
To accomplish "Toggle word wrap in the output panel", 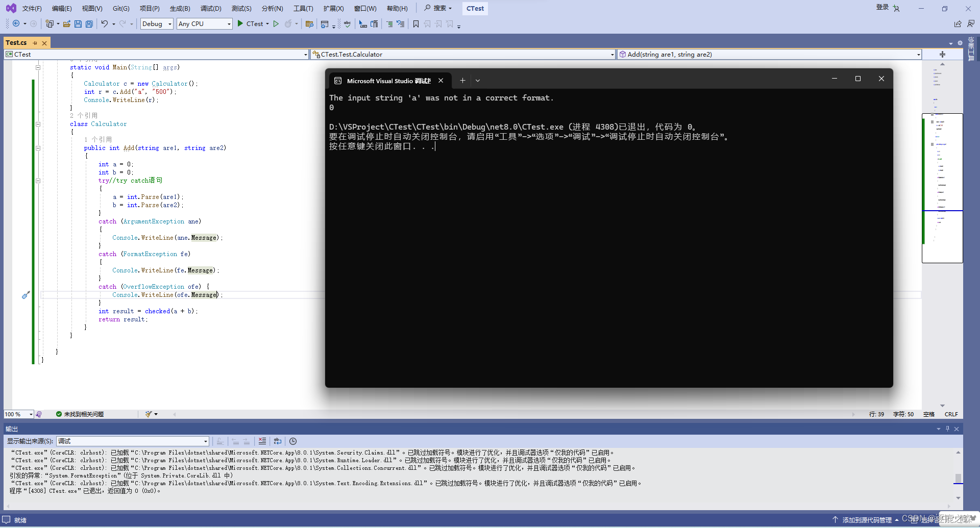I will tap(278, 441).
